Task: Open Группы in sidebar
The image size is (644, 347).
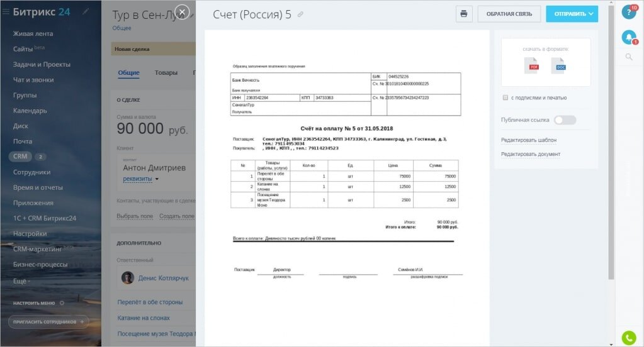Action: point(25,95)
